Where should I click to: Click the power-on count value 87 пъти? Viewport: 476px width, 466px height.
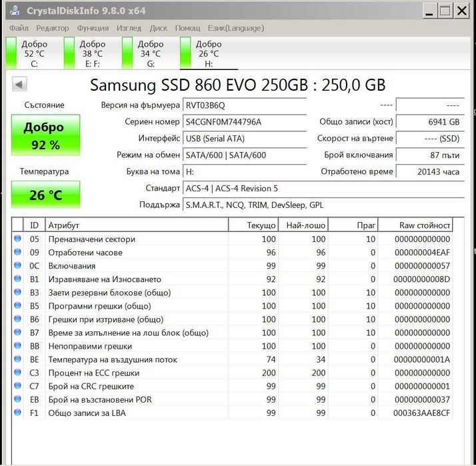point(430,155)
